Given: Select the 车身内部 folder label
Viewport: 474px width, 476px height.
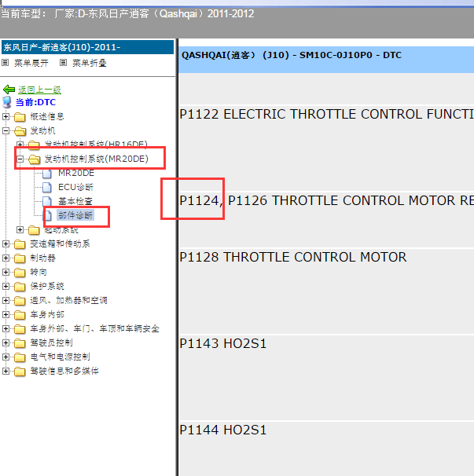Looking at the screenshot, I should [47, 314].
